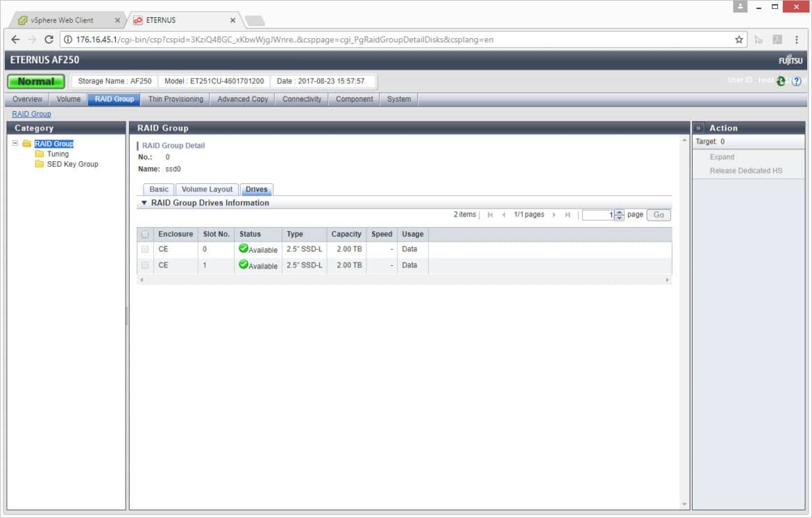Viewport: 812px width, 518px height.
Task: Select the Drives detail tab
Action: (x=257, y=189)
